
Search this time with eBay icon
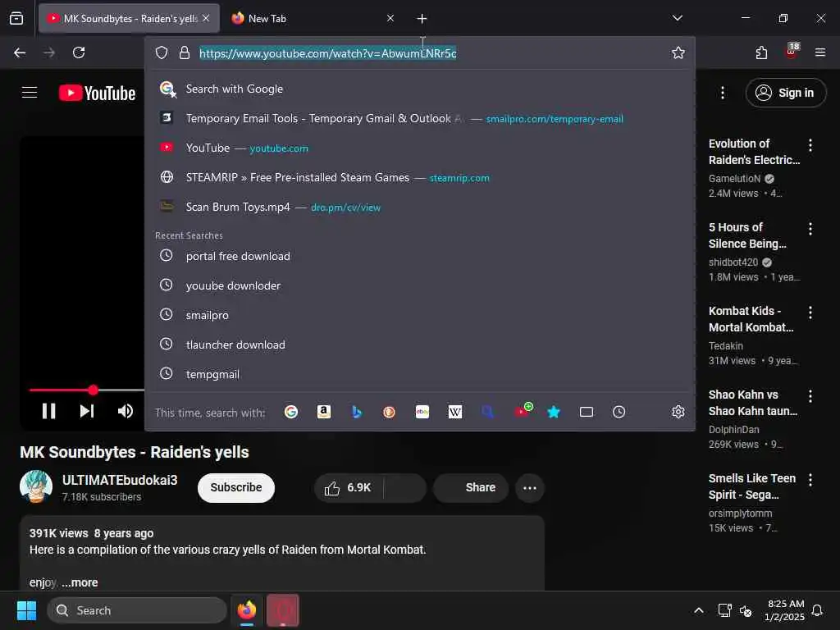pyautogui.click(x=422, y=412)
